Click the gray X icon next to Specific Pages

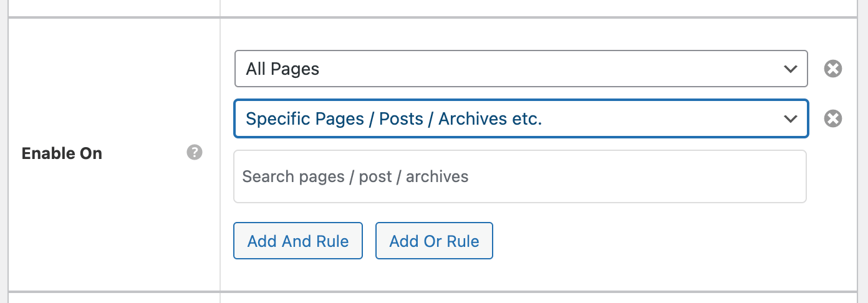click(x=833, y=118)
